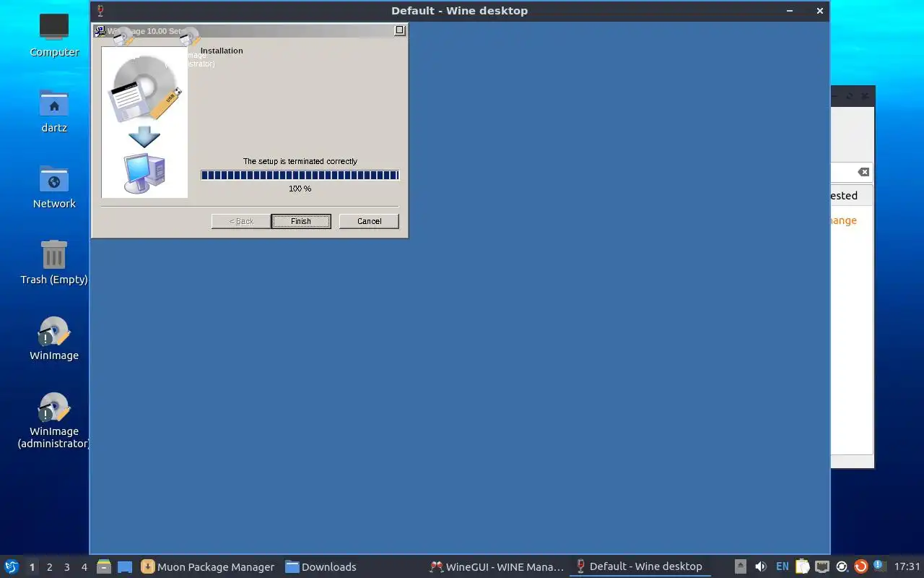Switch to Muon Package Manager task

[x=208, y=566]
